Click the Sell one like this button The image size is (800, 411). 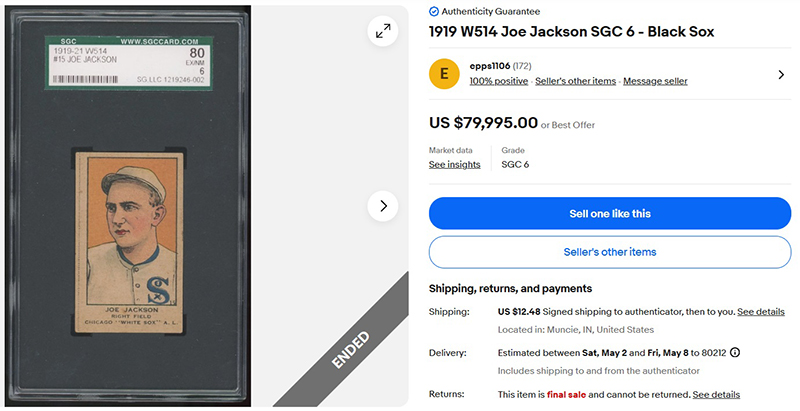[609, 213]
